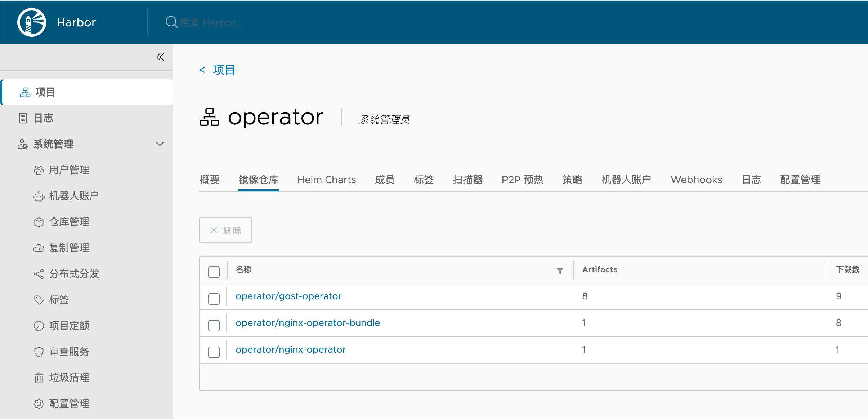Screen dimensions: 868x419
Task: Click the 日志 logs icon in sidebar
Action: tap(23, 118)
